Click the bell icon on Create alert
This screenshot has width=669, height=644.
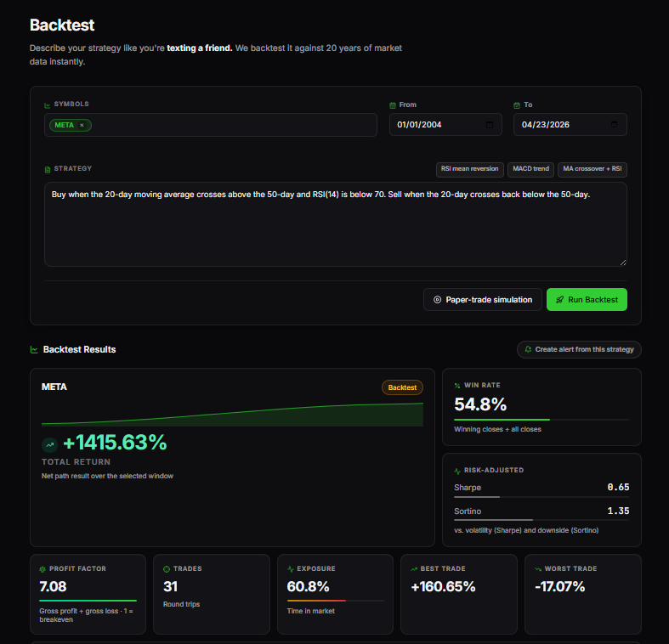[x=528, y=349]
